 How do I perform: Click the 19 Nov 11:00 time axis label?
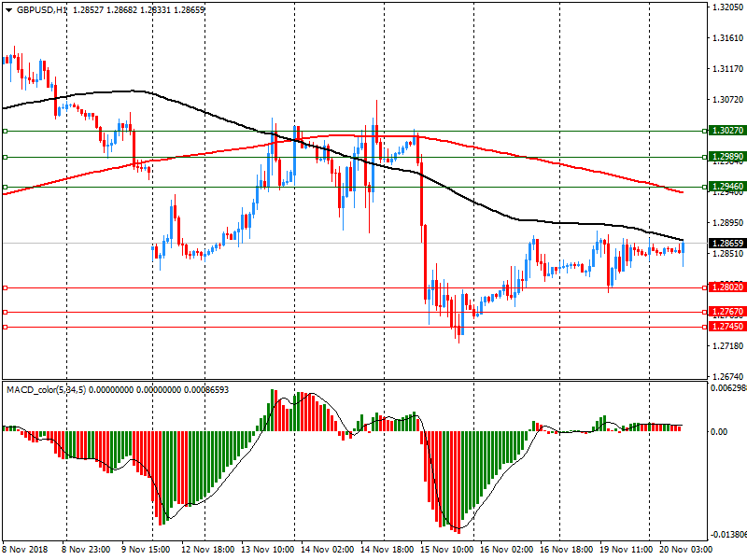click(626, 550)
